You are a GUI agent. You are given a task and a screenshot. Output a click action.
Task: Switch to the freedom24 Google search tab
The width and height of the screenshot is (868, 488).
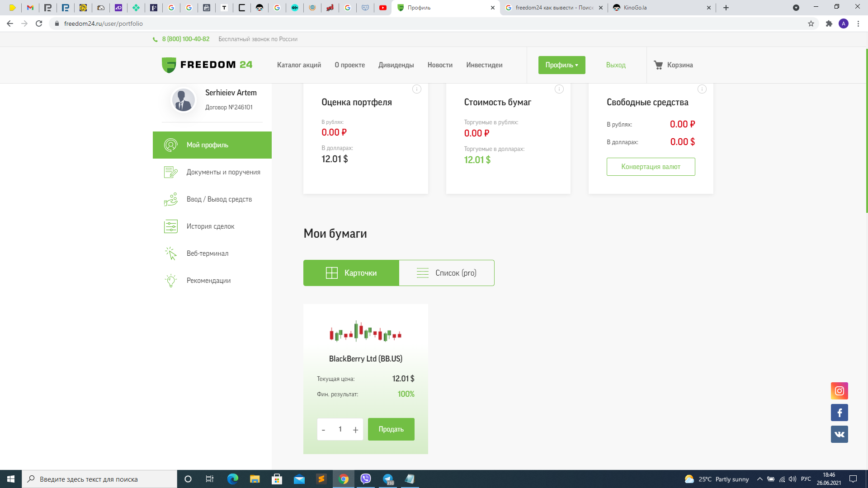point(554,8)
